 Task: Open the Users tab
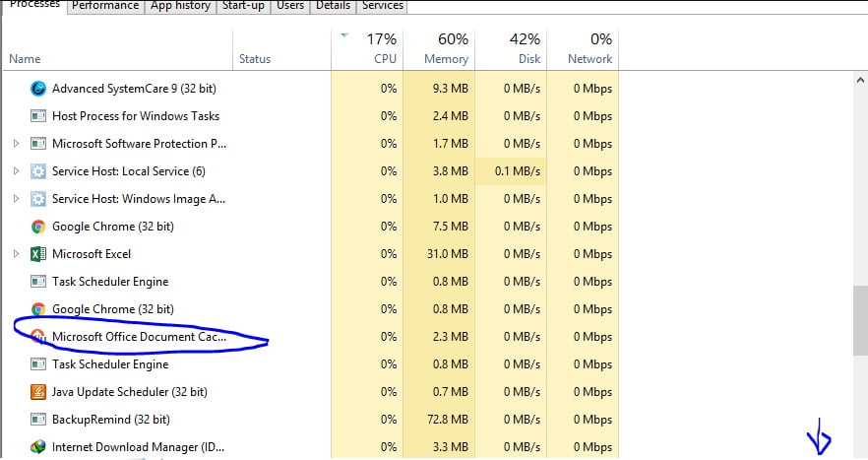tap(290, 6)
